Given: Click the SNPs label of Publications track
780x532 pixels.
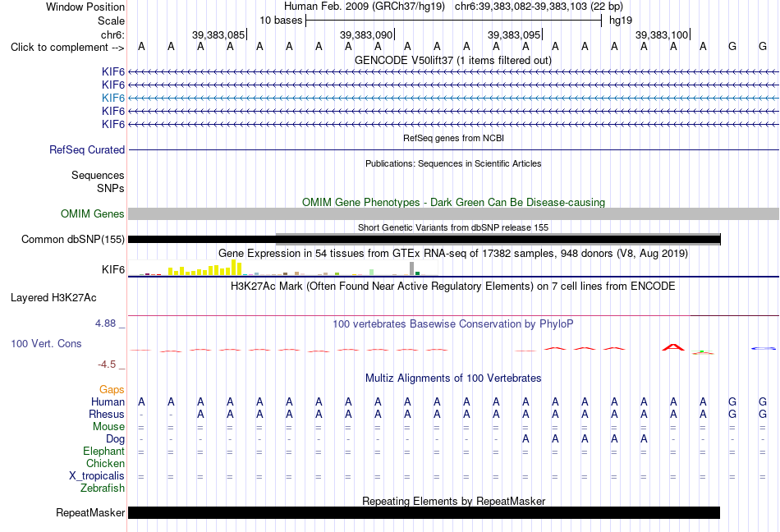Looking at the screenshot, I should [x=111, y=189].
